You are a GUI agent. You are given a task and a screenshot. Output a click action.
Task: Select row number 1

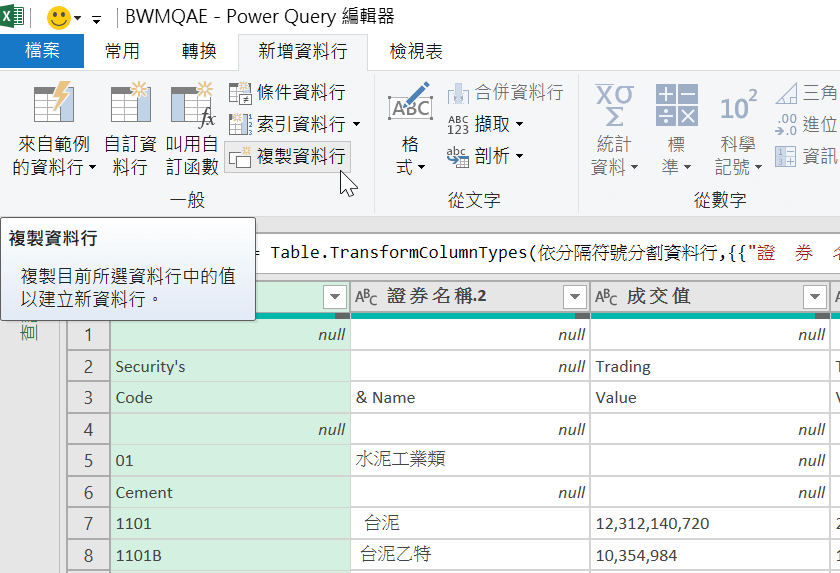[88, 335]
